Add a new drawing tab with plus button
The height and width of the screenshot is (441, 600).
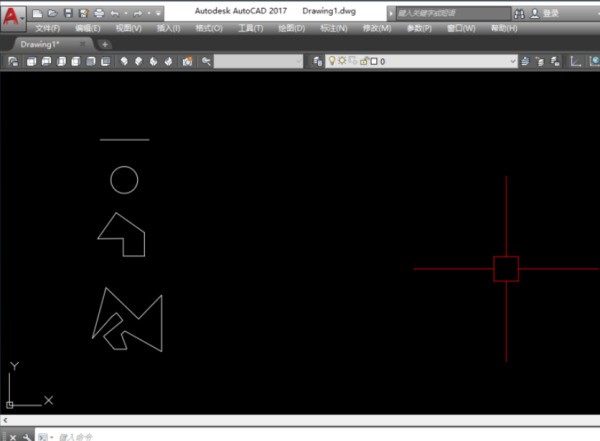point(105,44)
